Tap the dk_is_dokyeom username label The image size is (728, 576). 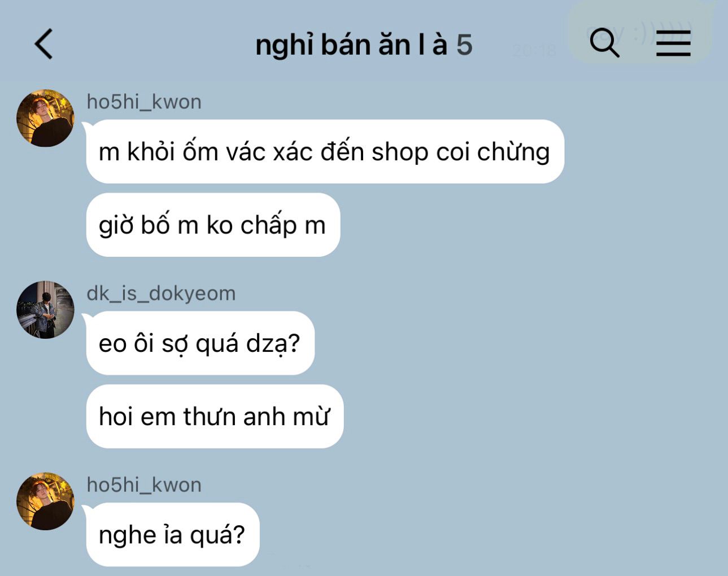point(161,293)
